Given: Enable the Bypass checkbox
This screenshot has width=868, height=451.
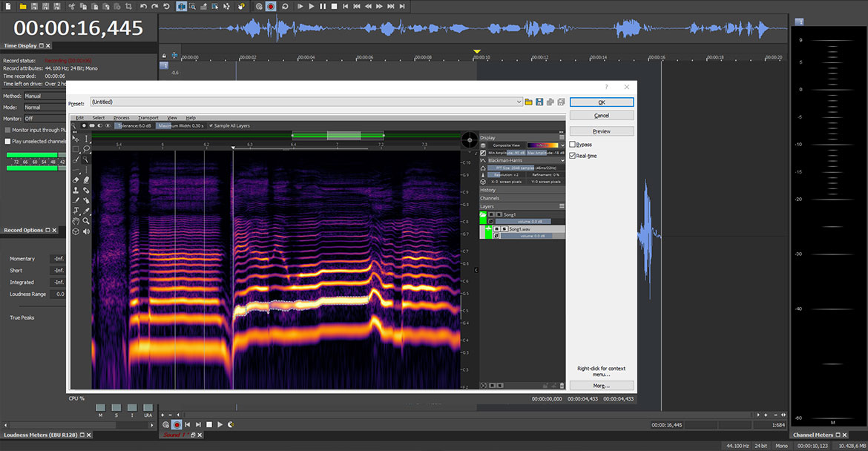Looking at the screenshot, I should [x=573, y=145].
